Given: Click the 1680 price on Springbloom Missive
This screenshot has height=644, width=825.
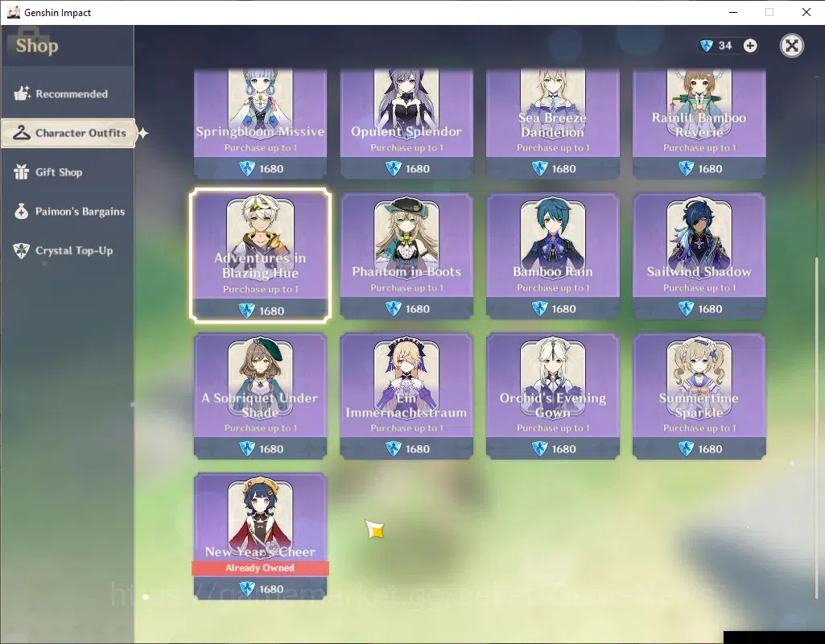Looking at the screenshot, I should point(271,169).
